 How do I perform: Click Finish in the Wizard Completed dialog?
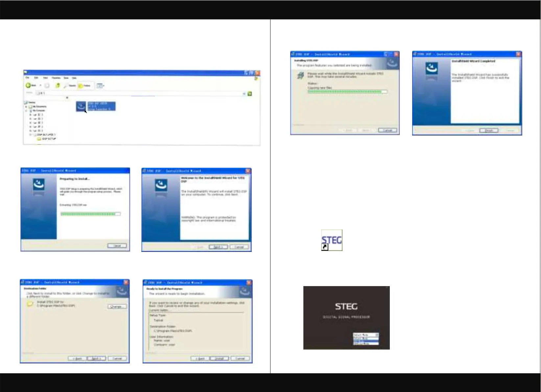tap(489, 131)
